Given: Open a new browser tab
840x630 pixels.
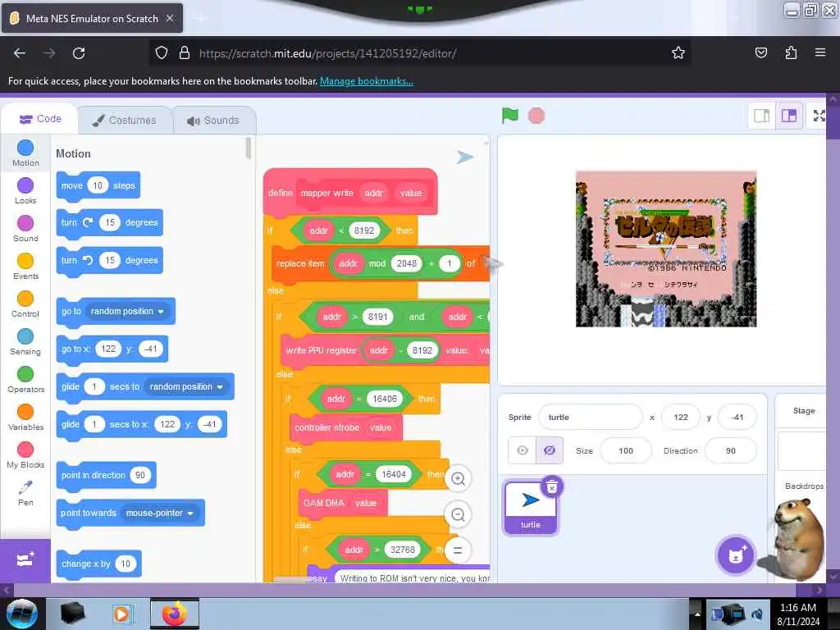Looking at the screenshot, I should (x=201, y=19).
